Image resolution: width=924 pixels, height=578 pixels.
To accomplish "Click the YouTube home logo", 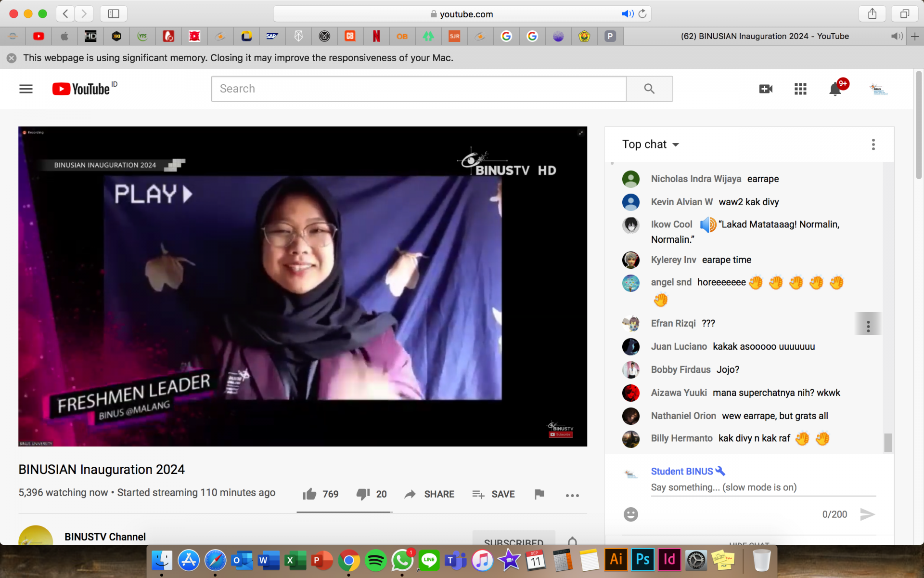I will (82, 89).
